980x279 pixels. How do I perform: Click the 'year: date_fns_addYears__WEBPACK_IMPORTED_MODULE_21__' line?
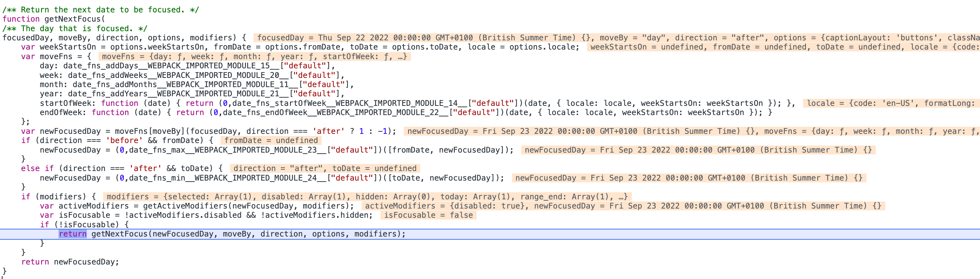(192, 94)
